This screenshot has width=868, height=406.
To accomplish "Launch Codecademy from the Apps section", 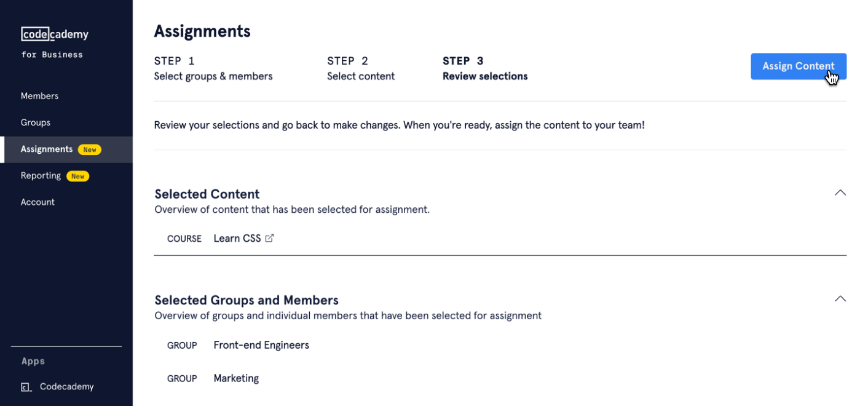I will tap(66, 387).
